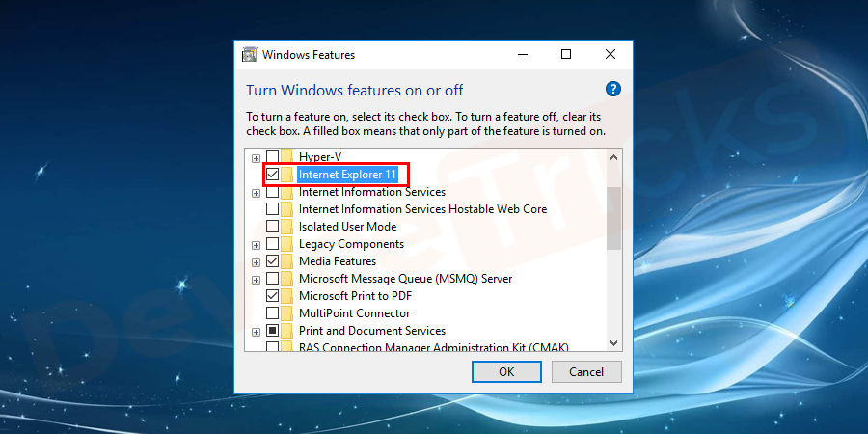Select the Legacy Components label

tap(351, 244)
